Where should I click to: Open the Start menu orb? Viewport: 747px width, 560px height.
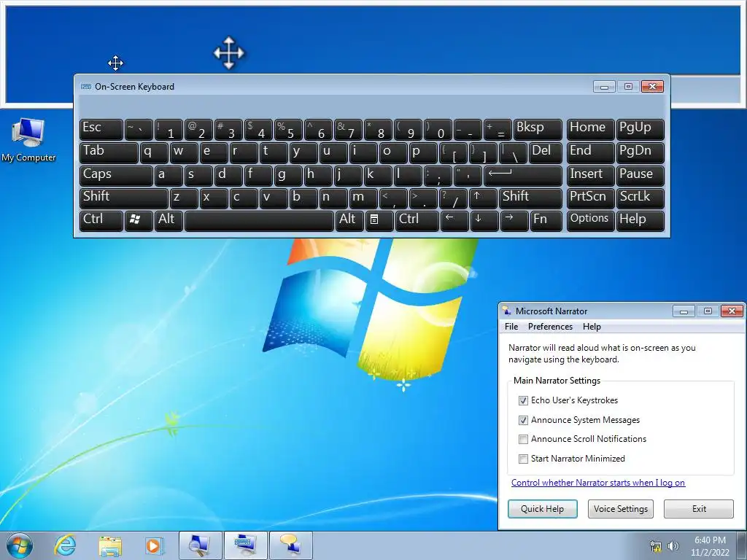(x=19, y=545)
